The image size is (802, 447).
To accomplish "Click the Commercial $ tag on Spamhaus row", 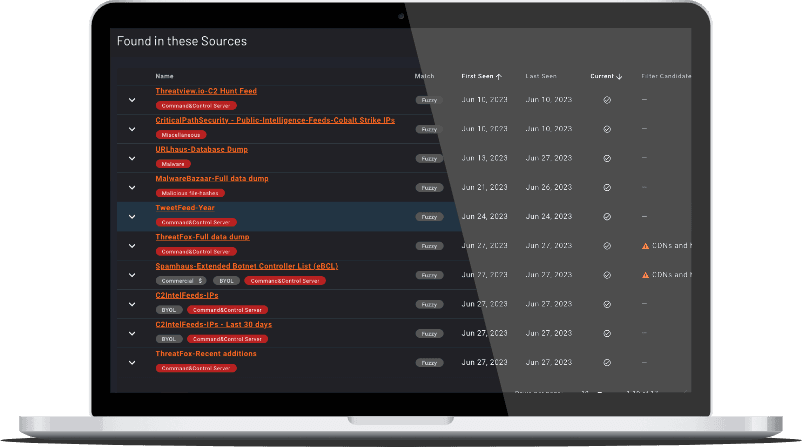I will tap(181, 281).
